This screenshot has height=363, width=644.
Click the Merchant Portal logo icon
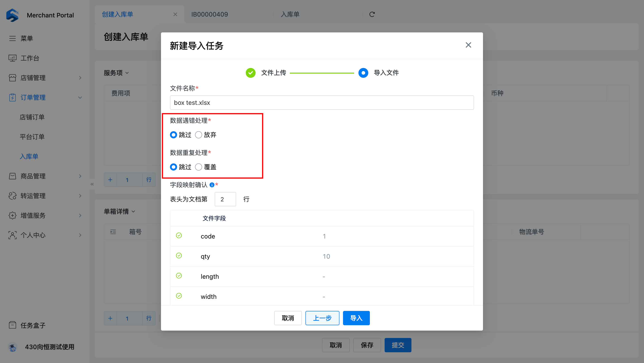tap(13, 15)
